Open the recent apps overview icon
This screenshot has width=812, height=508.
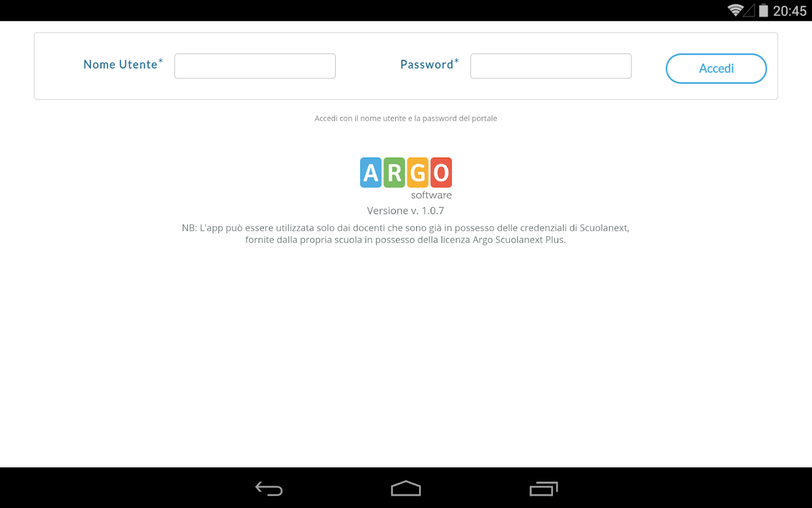(544, 488)
